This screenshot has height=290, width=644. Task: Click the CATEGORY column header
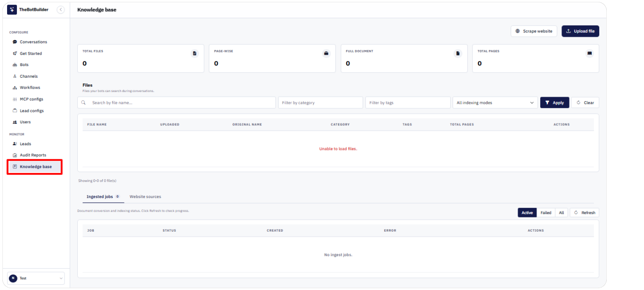click(340, 124)
